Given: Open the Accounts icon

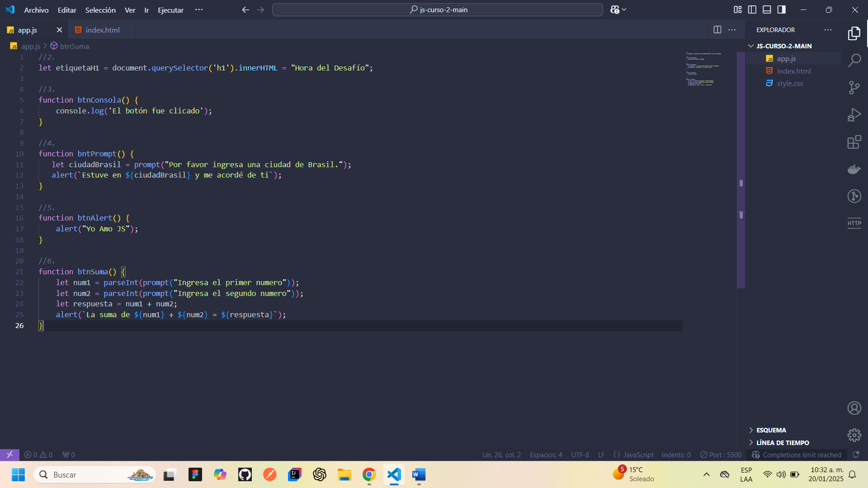Looking at the screenshot, I should pyautogui.click(x=854, y=408).
